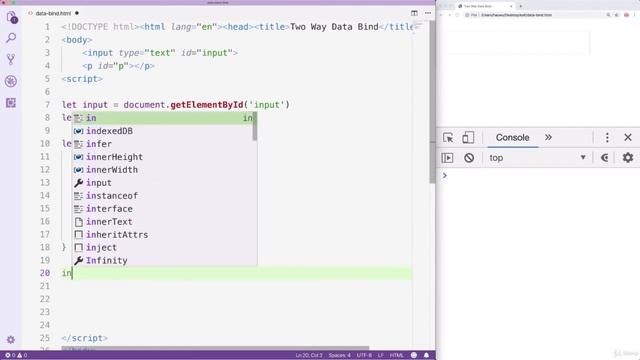
Task: Change the UTF-8 encoding status item
Action: (x=364, y=356)
